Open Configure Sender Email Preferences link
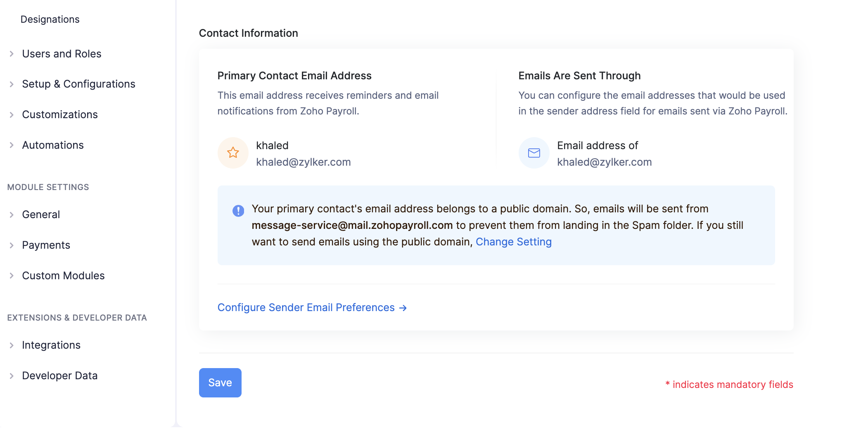This screenshot has width=868, height=428. click(x=306, y=308)
